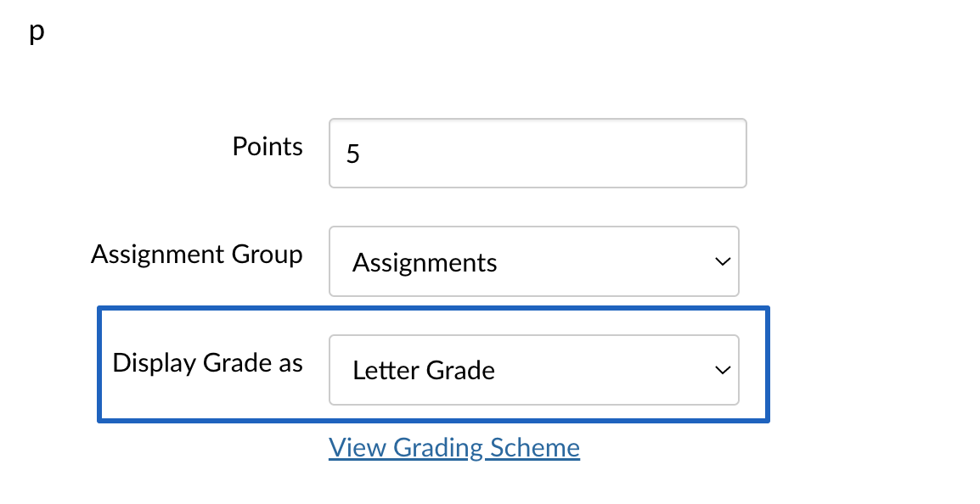Click the chevron arrow beside Letter Grade
The image size is (980, 504).
[723, 370]
